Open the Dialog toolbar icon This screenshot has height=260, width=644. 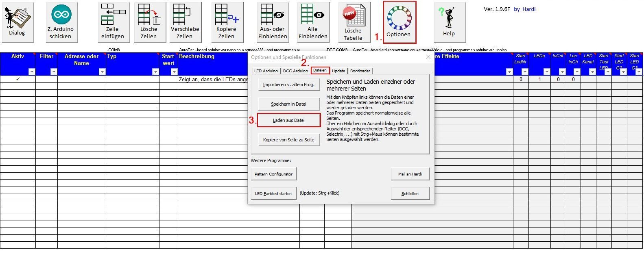pos(17,22)
